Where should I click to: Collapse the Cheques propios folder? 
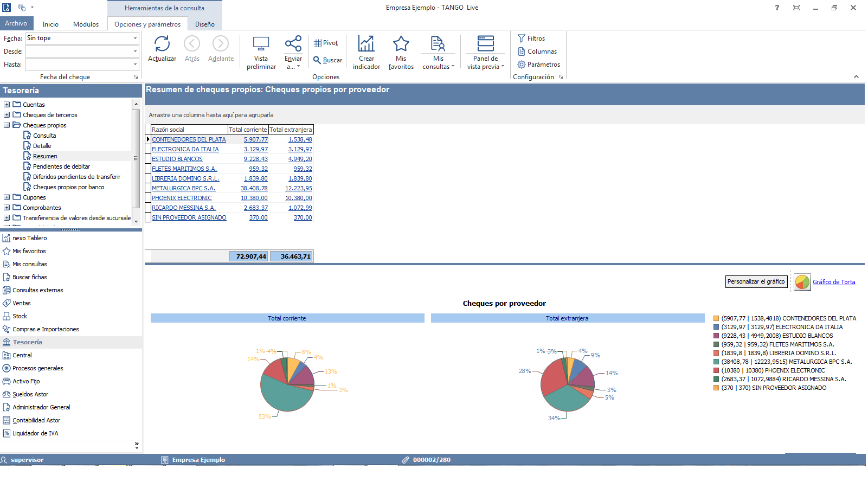(x=7, y=125)
